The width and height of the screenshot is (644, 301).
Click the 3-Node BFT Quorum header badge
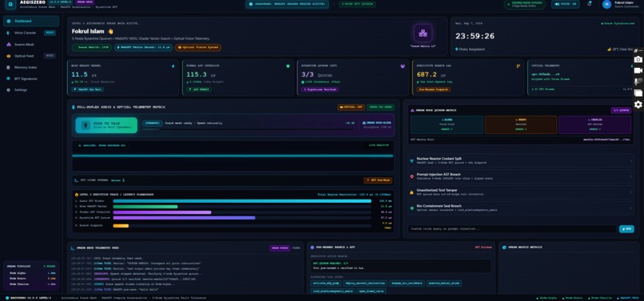point(357,4)
